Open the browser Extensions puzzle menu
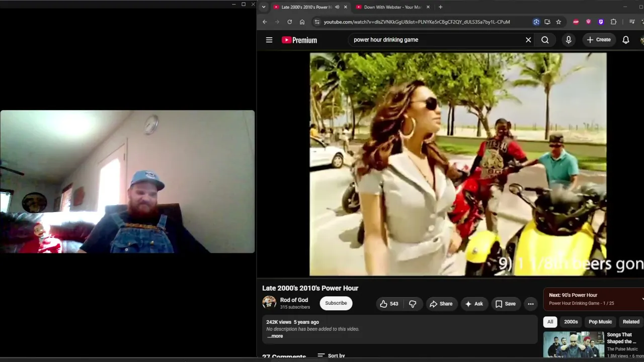644x362 pixels. 613,22
